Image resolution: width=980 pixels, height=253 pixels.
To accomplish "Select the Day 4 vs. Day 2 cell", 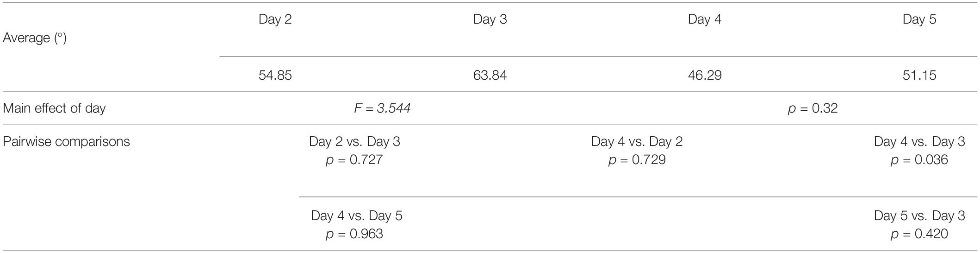I will [x=637, y=141].
